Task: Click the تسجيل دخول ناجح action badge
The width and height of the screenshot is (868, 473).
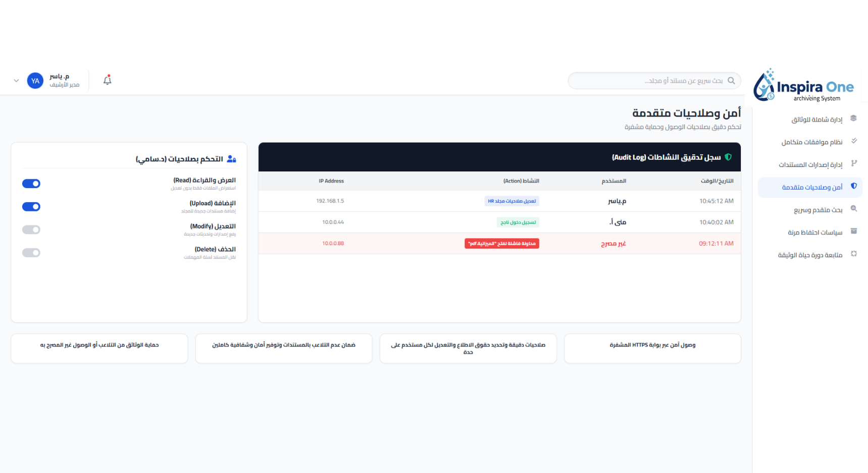Action: [x=518, y=222]
